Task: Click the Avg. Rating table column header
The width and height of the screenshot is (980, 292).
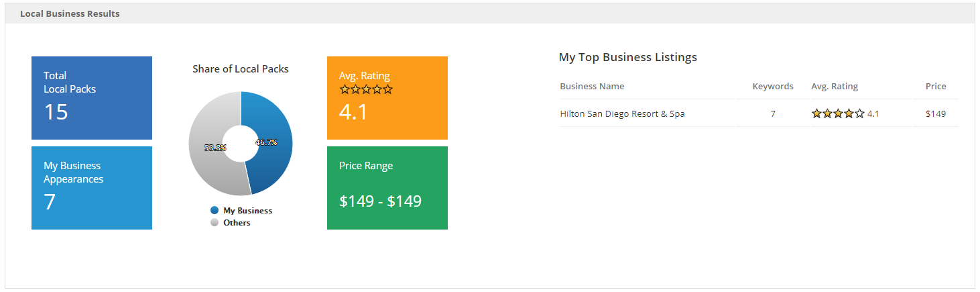Action: pos(835,86)
